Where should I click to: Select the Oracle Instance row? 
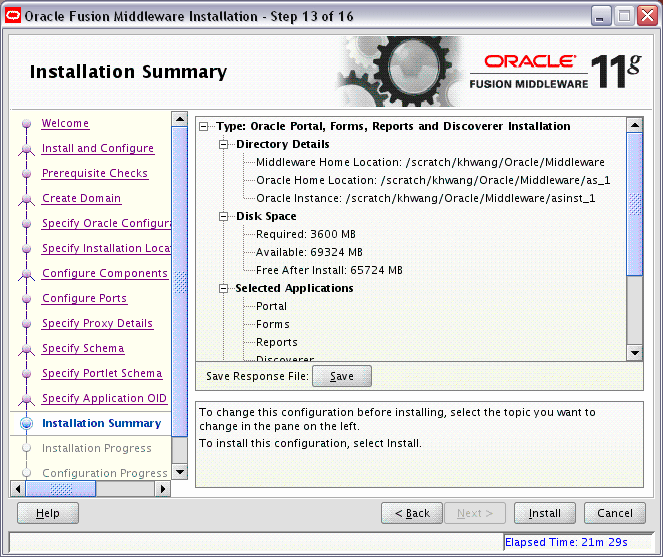pyautogui.click(x=425, y=198)
